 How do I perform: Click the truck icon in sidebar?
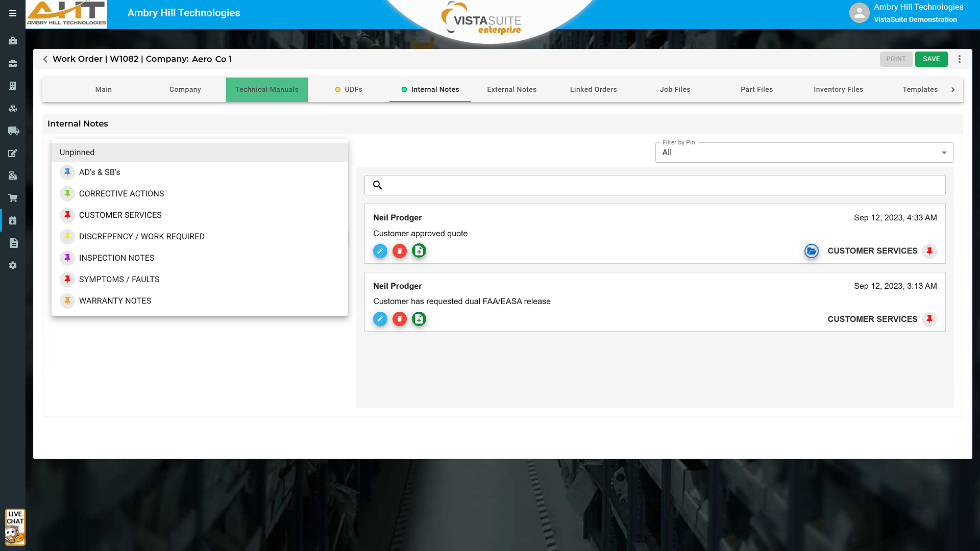tap(13, 131)
